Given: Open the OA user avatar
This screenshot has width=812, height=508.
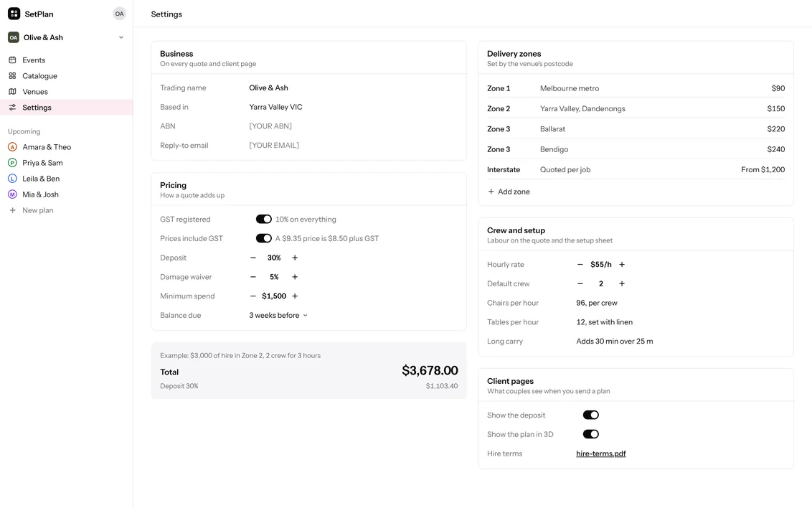Looking at the screenshot, I should (x=119, y=14).
